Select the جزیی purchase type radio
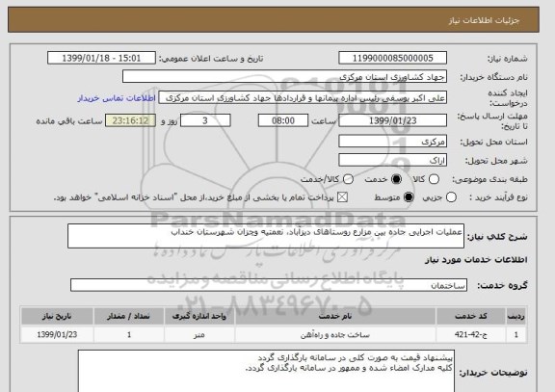The image size is (555, 392). coord(451,197)
